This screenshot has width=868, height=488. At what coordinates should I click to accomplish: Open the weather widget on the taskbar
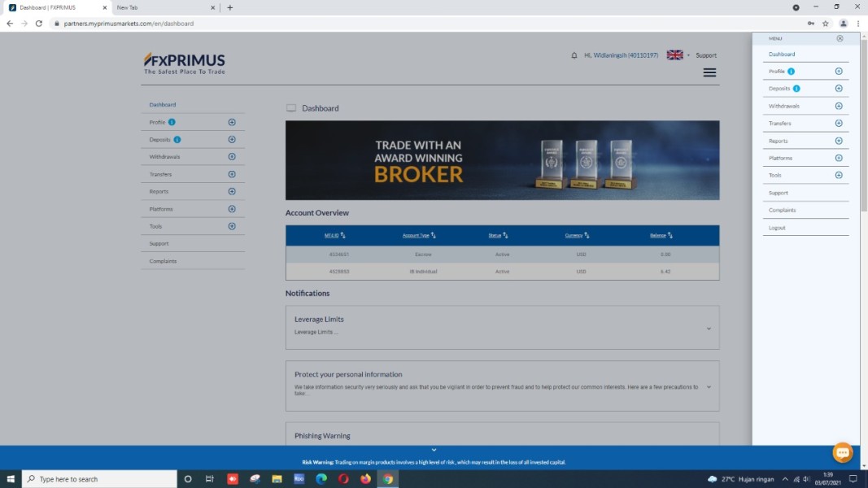coord(740,479)
